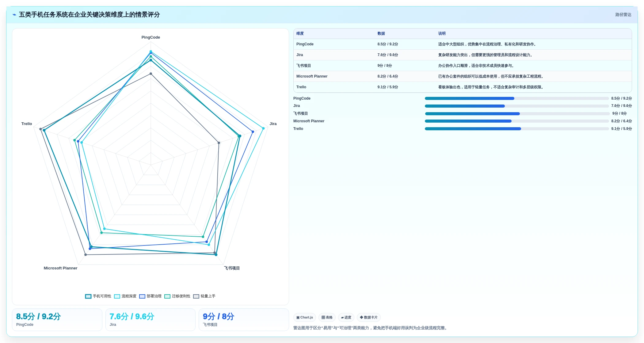The width and height of the screenshot is (644, 343).
Task: Click the lightning icon beside the title
Action: 14,15
